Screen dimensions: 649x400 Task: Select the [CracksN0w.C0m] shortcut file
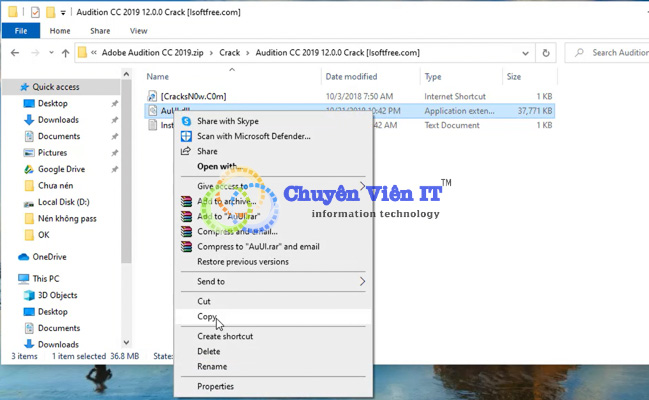pos(193,96)
